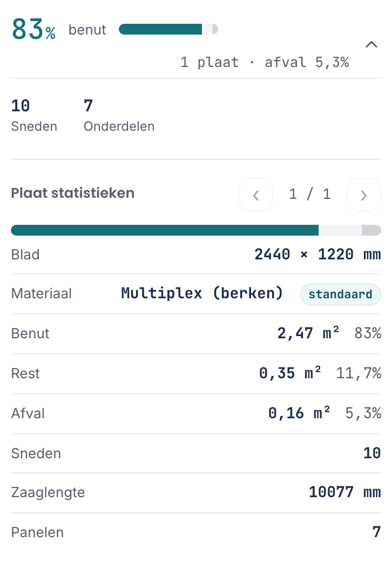Click the Sneden row in plate statistics
The image size is (392, 562).
[196, 453]
